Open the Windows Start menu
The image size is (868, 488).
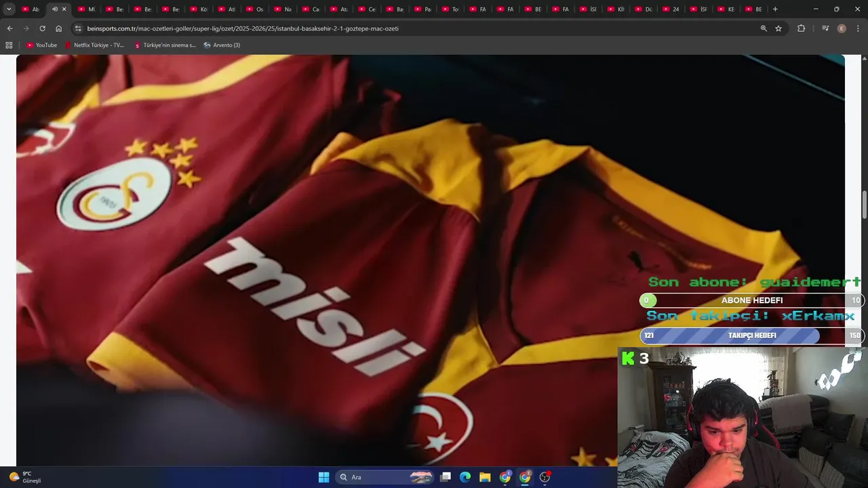pos(323,477)
